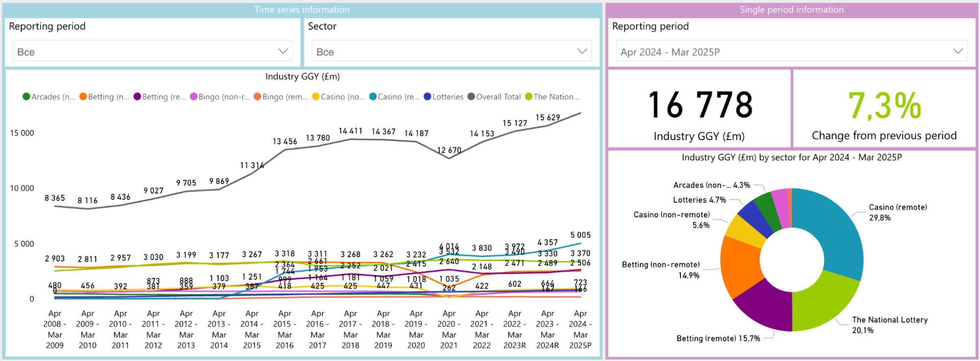
Task: Click the "Time series information" header
Action: coord(302,10)
